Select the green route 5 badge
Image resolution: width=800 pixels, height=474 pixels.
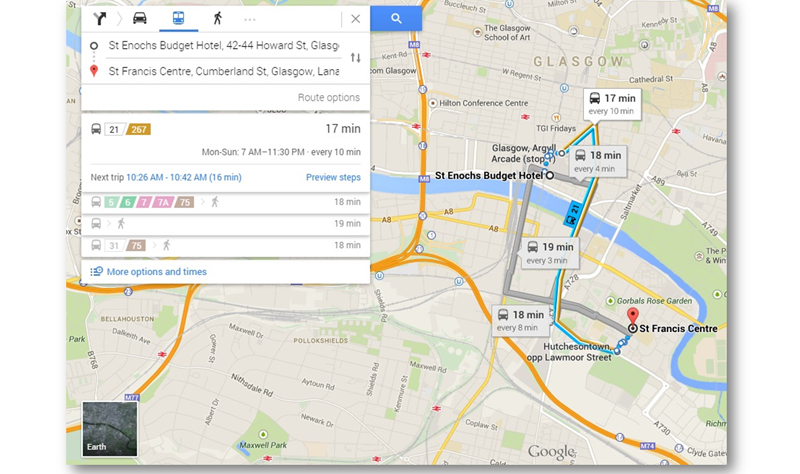[x=111, y=203]
